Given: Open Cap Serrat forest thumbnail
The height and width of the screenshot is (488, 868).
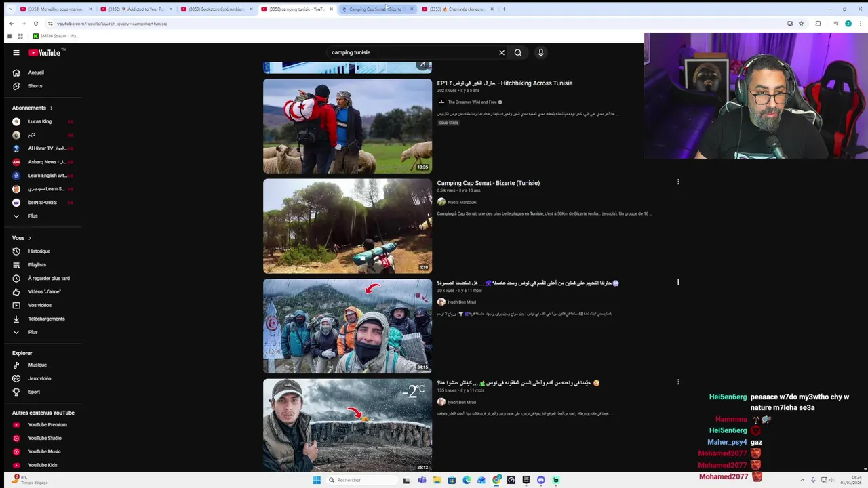Looking at the screenshot, I should 347,226.
